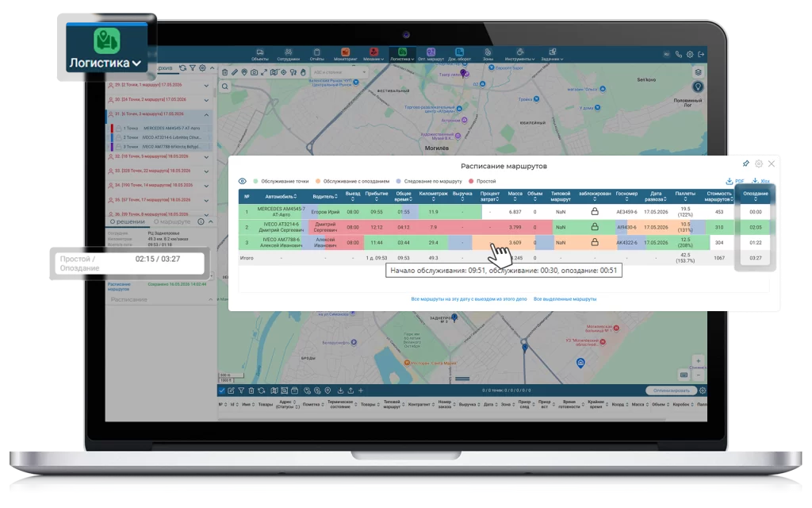This screenshot has width=812, height=508.
Task: Zoom out the map with minus button
Action: coord(698,375)
